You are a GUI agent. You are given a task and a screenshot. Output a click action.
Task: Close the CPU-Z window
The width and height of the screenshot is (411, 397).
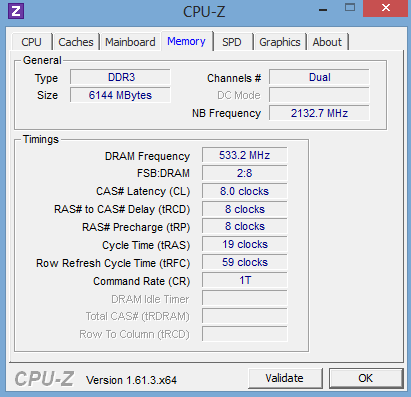pyautogui.click(x=385, y=8)
